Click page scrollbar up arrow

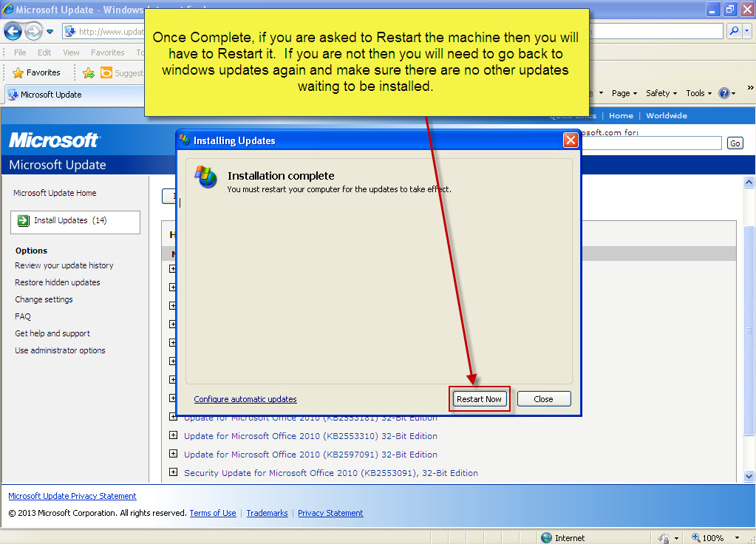point(749,182)
